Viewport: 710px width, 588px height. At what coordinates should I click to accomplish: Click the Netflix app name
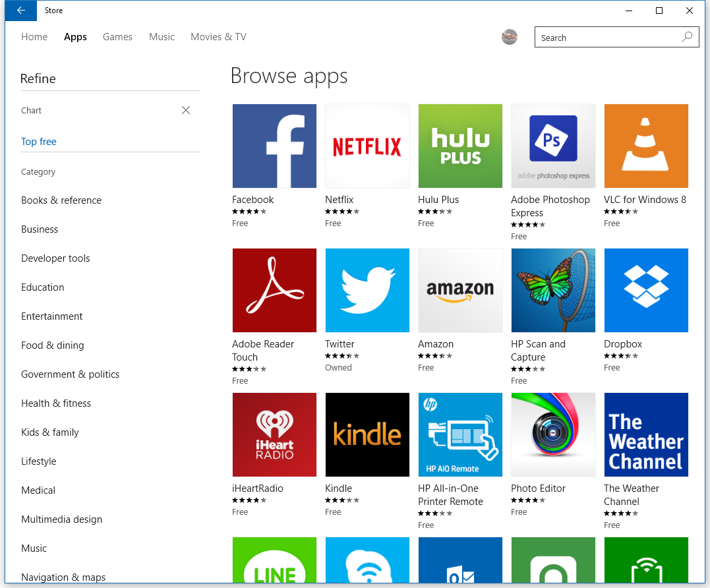tap(339, 200)
